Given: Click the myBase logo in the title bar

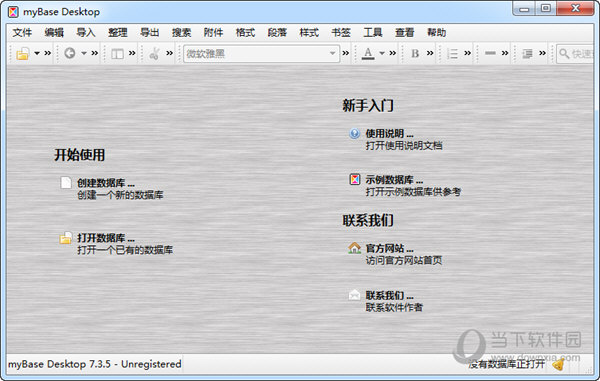Looking at the screenshot, I should [13, 12].
